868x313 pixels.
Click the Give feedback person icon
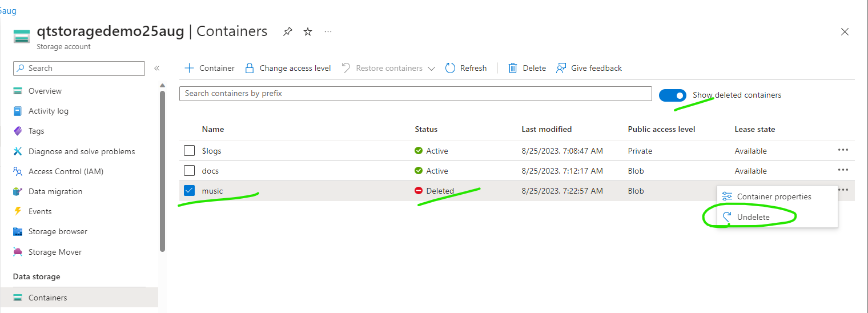(561, 68)
